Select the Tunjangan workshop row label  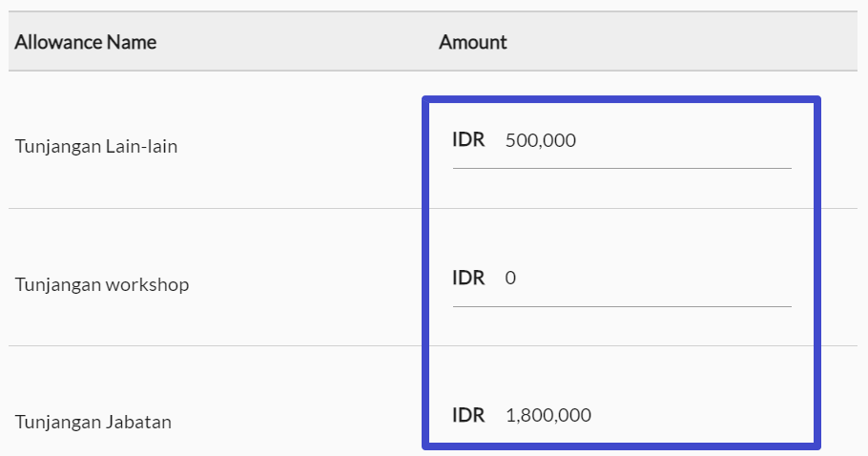tap(102, 284)
